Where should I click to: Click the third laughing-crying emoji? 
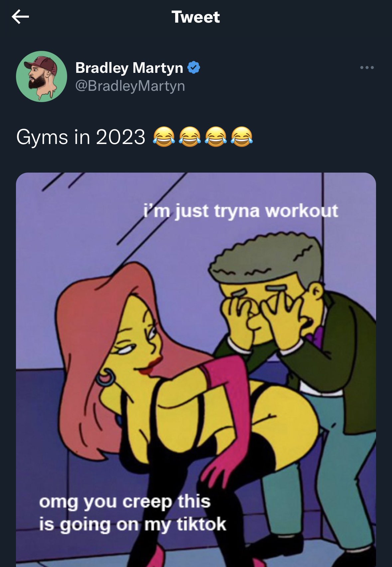pos(216,137)
